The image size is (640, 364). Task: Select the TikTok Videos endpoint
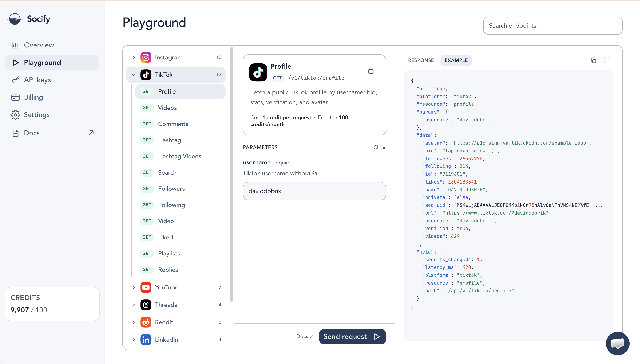tap(180, 108)
